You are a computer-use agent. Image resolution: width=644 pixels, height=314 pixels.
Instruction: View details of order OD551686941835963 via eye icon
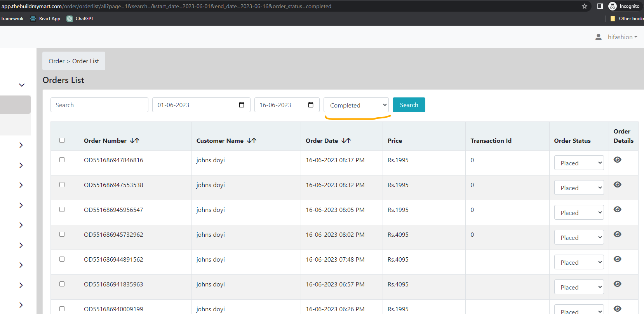618,284
